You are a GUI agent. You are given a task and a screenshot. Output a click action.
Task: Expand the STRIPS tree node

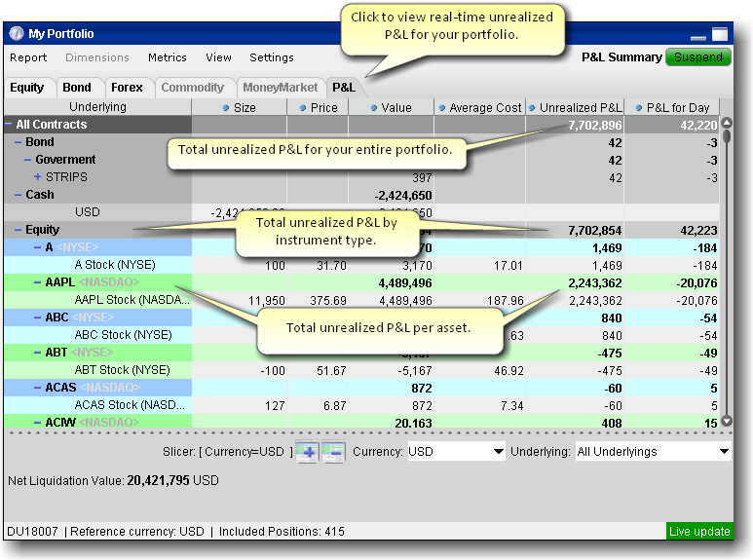pos(38,177)
